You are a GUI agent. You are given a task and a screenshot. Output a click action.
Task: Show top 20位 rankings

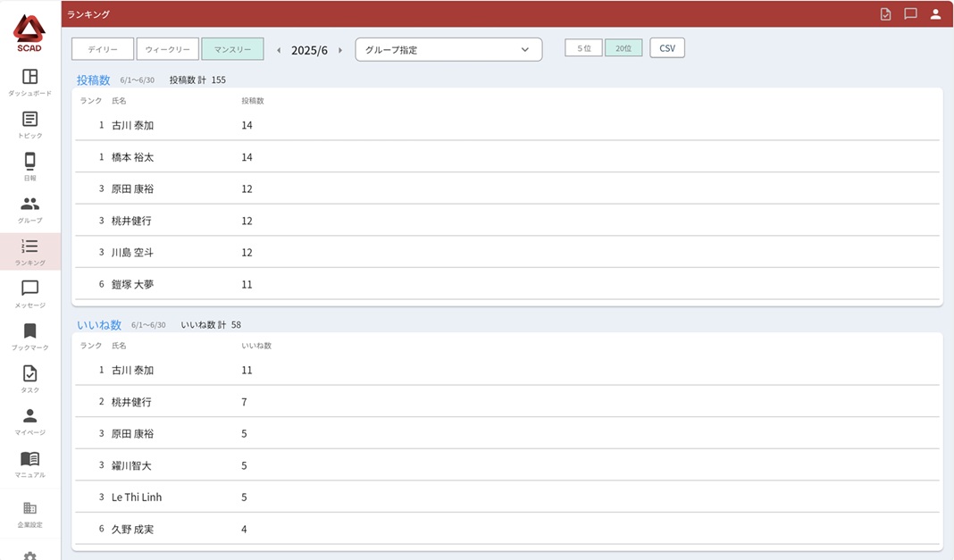(623, 48)
